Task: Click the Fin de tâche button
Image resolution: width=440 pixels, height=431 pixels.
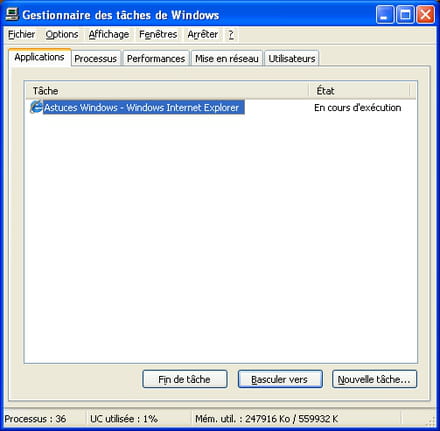Action: (x=185, y=379)
